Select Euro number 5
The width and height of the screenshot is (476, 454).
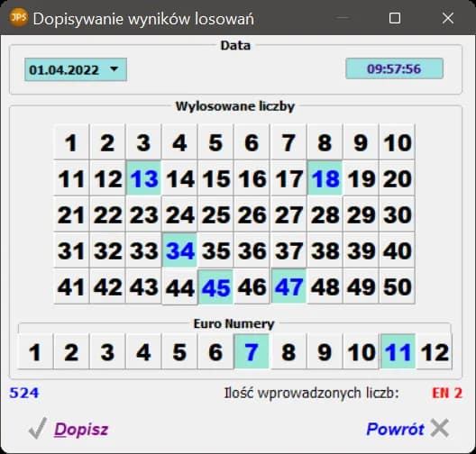pyautogui.click(x=179, y=351)
